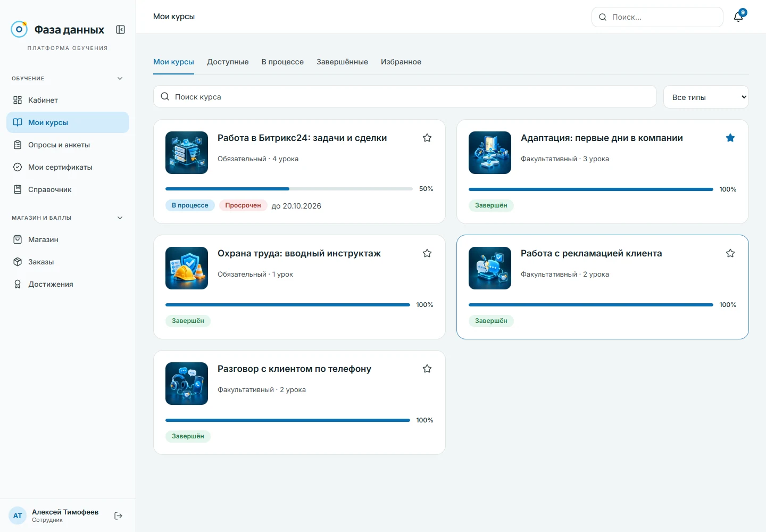This screenshot has height=532, width=766.
Task: Open Магазин section
Action: coord(68,239)
